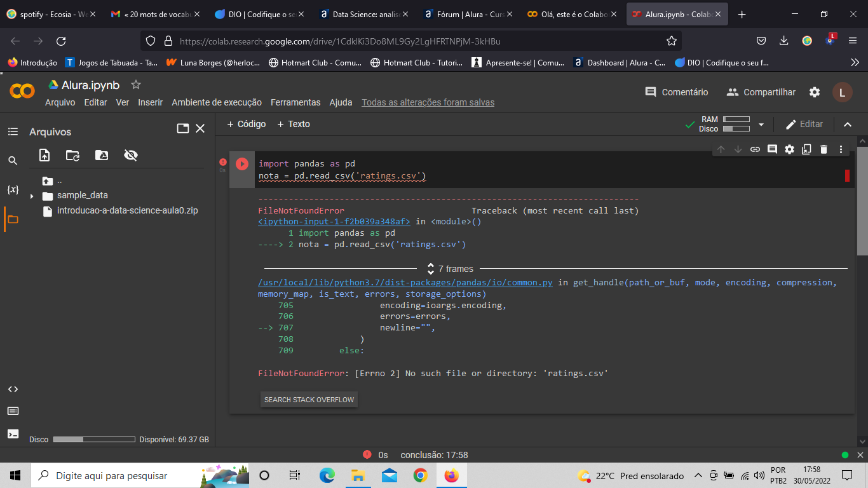Open pandas io common.py link
868x488 pixels.
[x=405, y=283]
